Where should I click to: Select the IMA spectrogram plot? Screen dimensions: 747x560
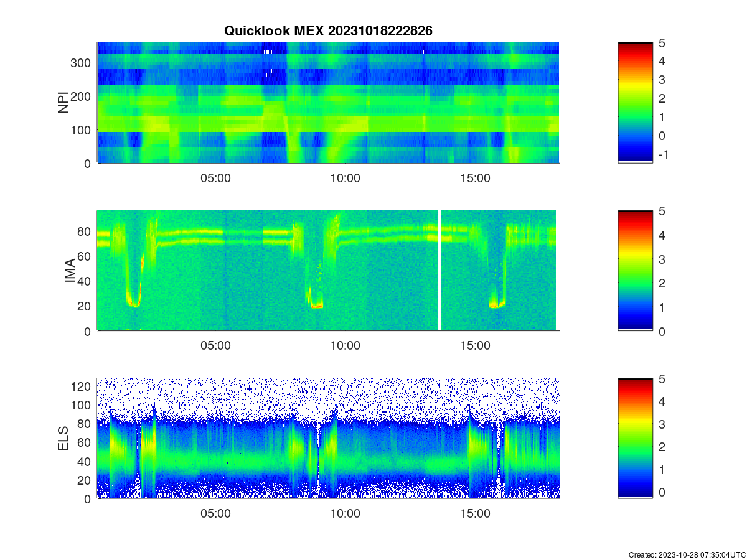point(328,270)
